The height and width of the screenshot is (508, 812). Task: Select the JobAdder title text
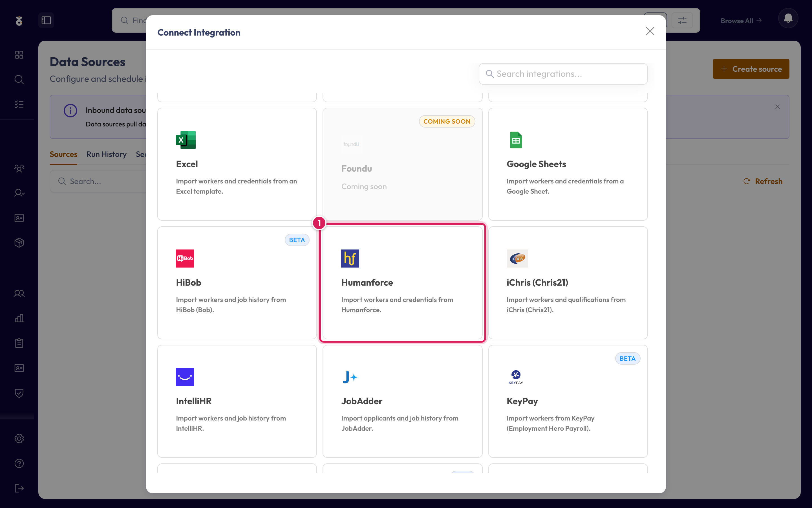pyautogui.click(x=362, y=401)
